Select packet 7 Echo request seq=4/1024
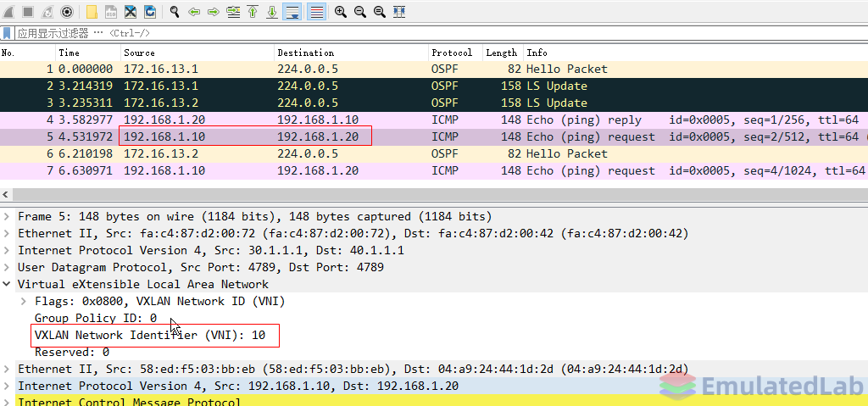This screenshot has height=406, width=868. [x=434, y=170]
